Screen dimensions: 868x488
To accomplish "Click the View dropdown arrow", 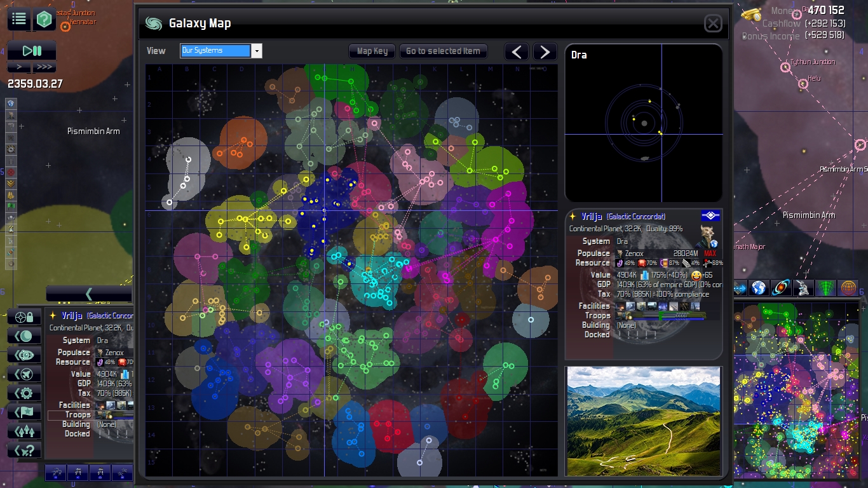I will 257,51.
